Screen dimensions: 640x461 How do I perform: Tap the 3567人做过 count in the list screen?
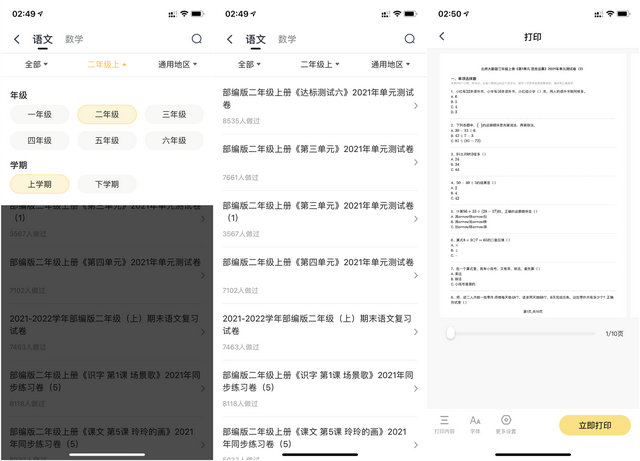[241, 234]
